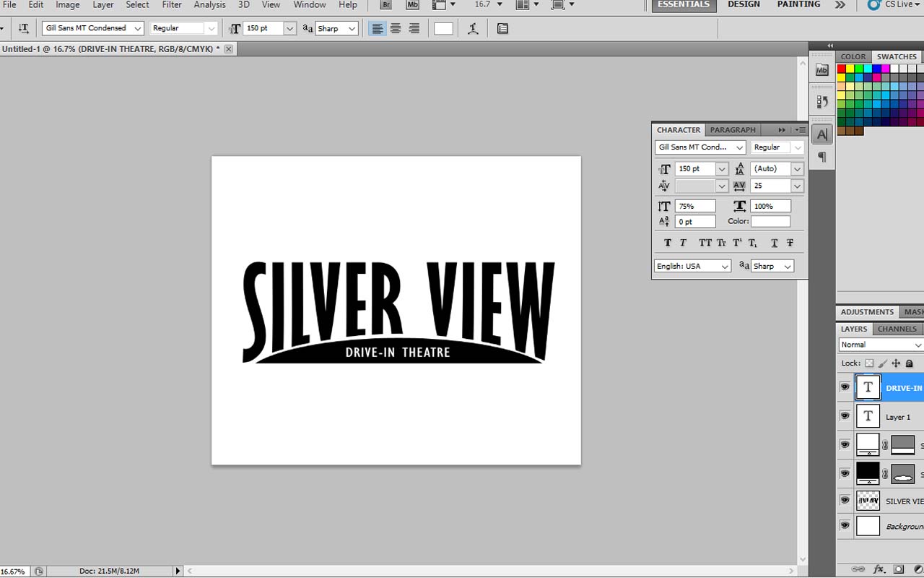Open leading (Auto) dropdown
Screen dimensions: 924x578
pos(797,168)
